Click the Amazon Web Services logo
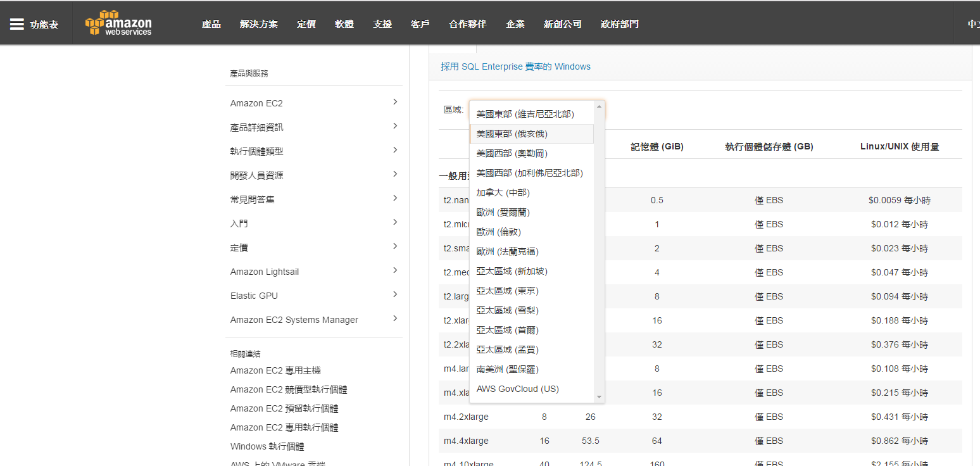 click(x=118, y=23)
